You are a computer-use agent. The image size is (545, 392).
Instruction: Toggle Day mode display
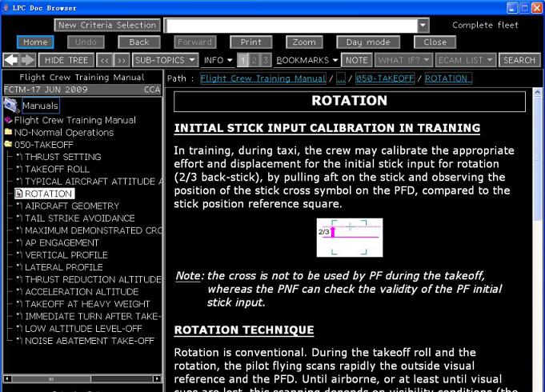click(x=367, y=42)
